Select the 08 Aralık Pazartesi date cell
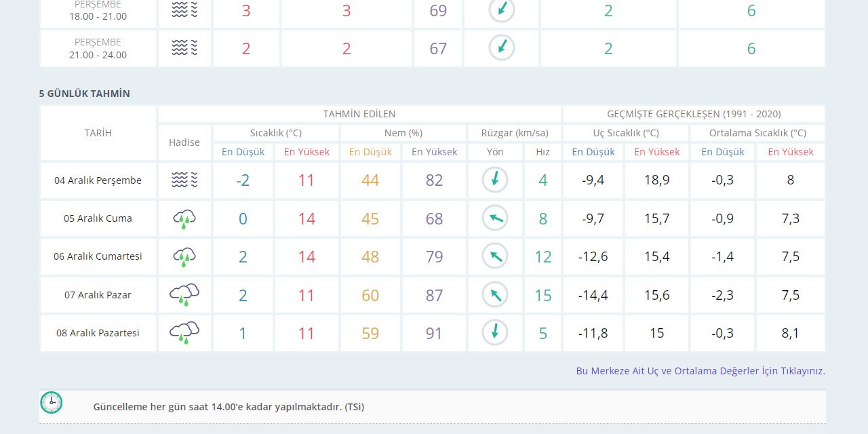 click(98, 333)
